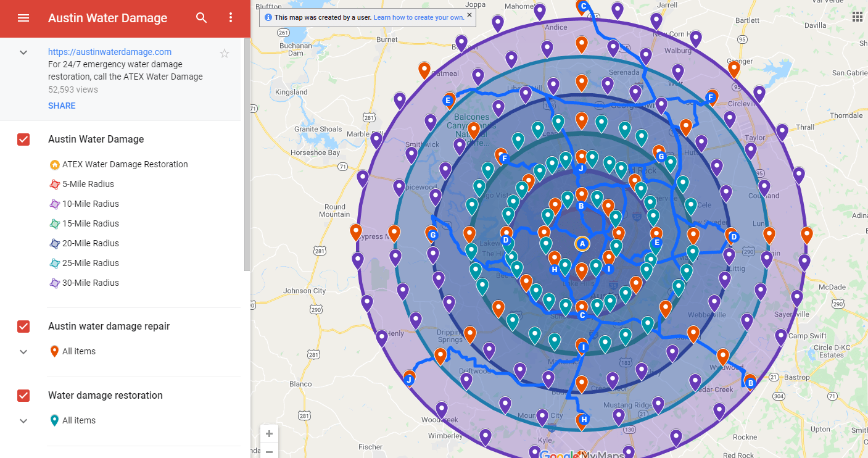The width and height of the screenshot is (868, 458).
Task: Open the three-dot more options menu
Action: click(231, 18)
